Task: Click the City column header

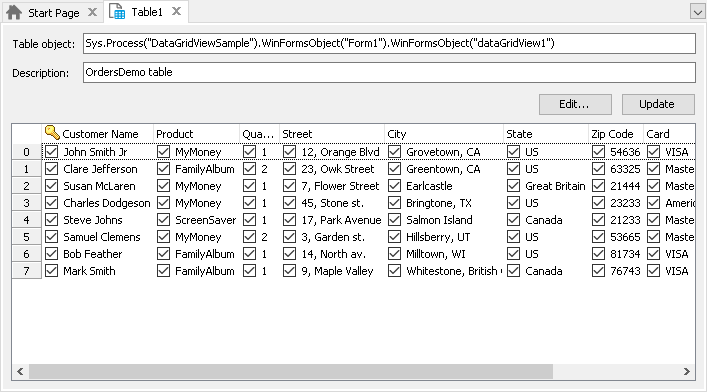Action: pyautogui.click(x=444, y=134)
